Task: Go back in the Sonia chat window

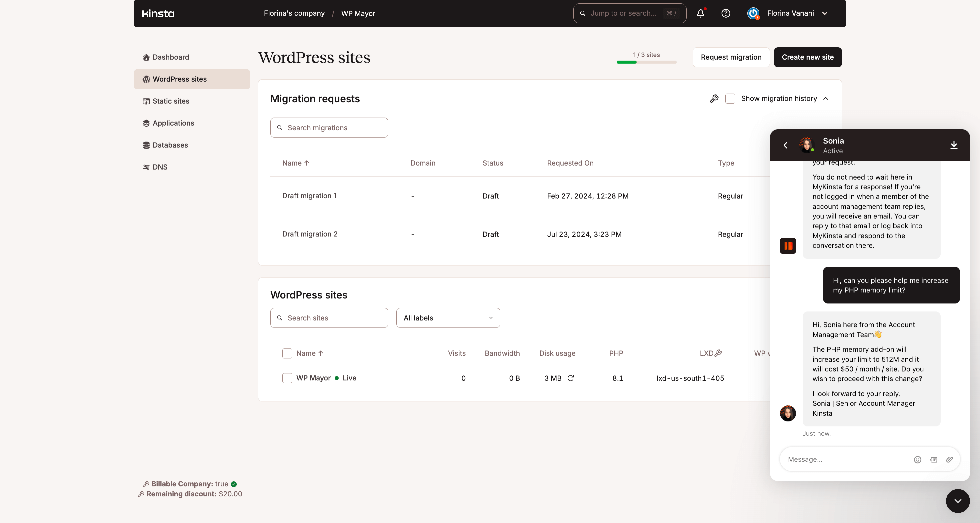Action: coord(785,145)
